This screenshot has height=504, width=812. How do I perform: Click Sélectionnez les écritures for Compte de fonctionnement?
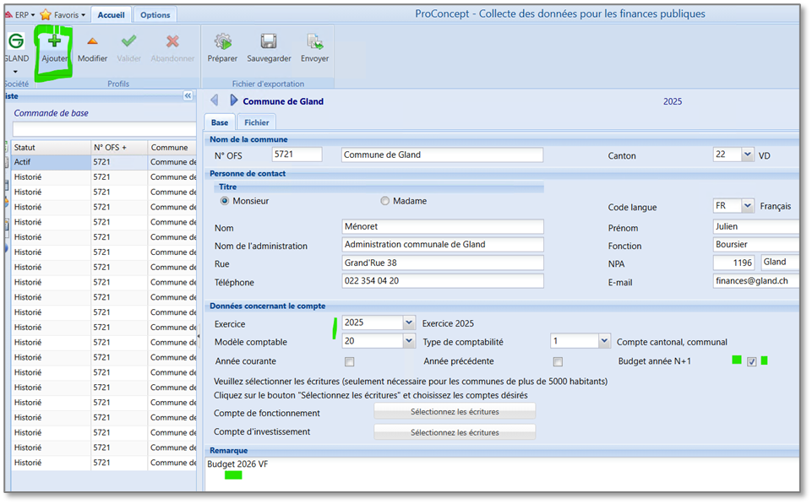tap(455, 412)
